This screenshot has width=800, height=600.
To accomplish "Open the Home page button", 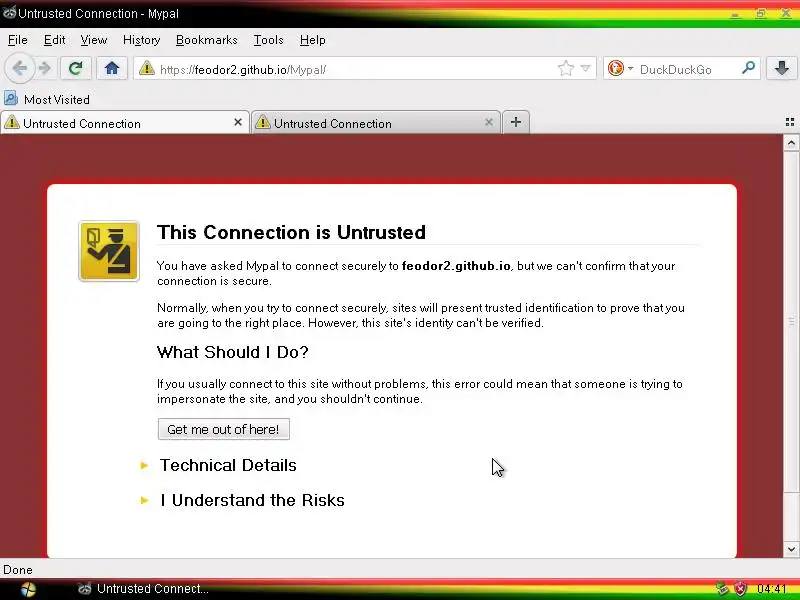I will pos(112,68).
